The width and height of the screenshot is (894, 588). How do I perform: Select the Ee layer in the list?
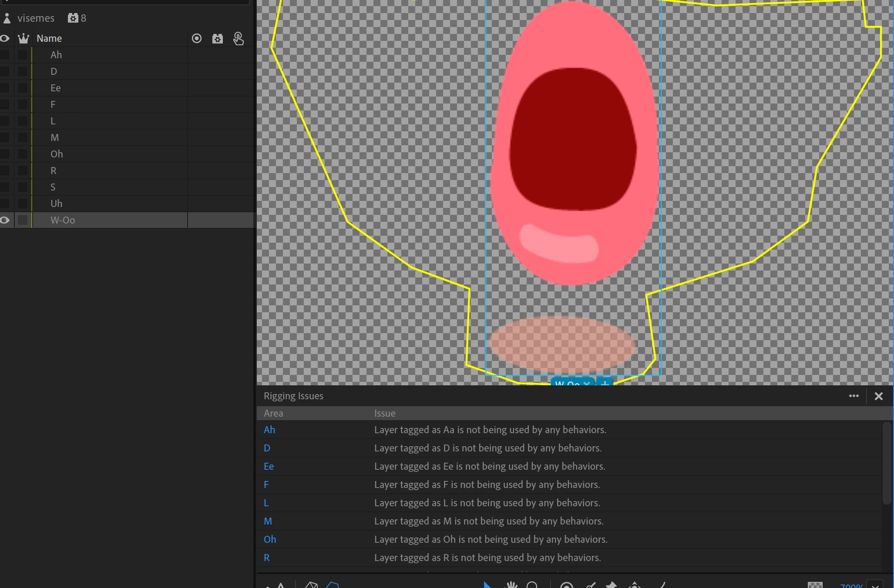[x=56, y=88]
